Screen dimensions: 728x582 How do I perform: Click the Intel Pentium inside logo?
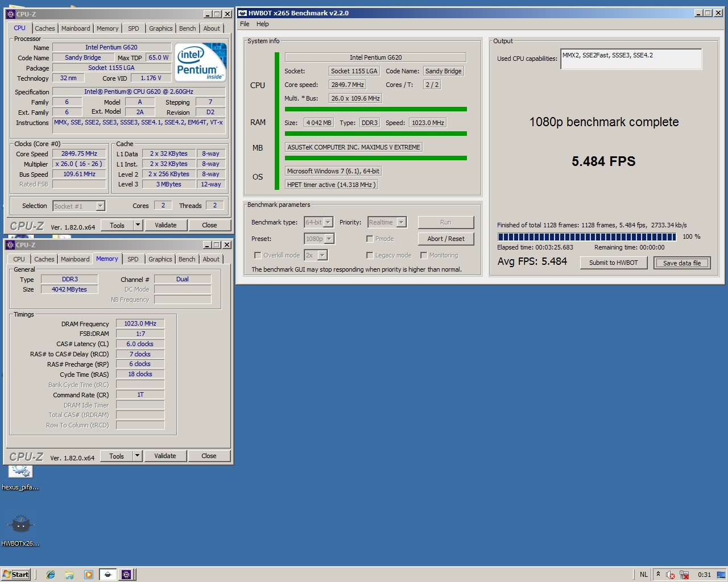[x=201, y=62]
